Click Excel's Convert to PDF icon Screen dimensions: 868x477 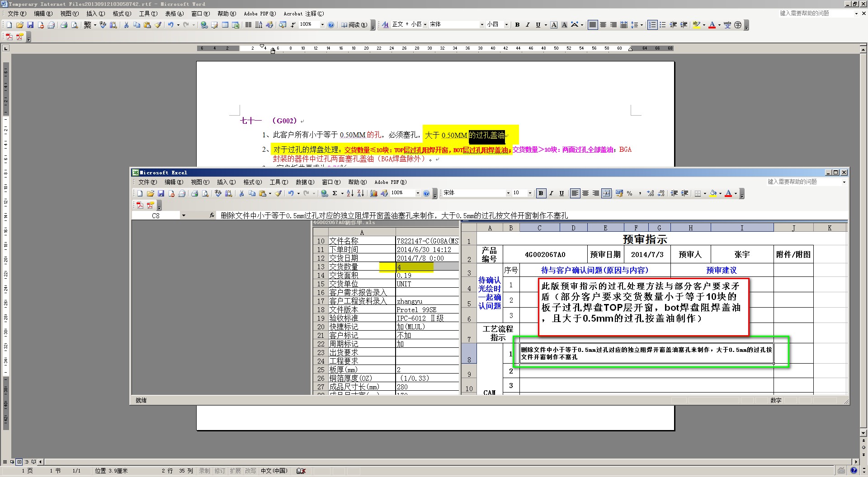point(140,206)
